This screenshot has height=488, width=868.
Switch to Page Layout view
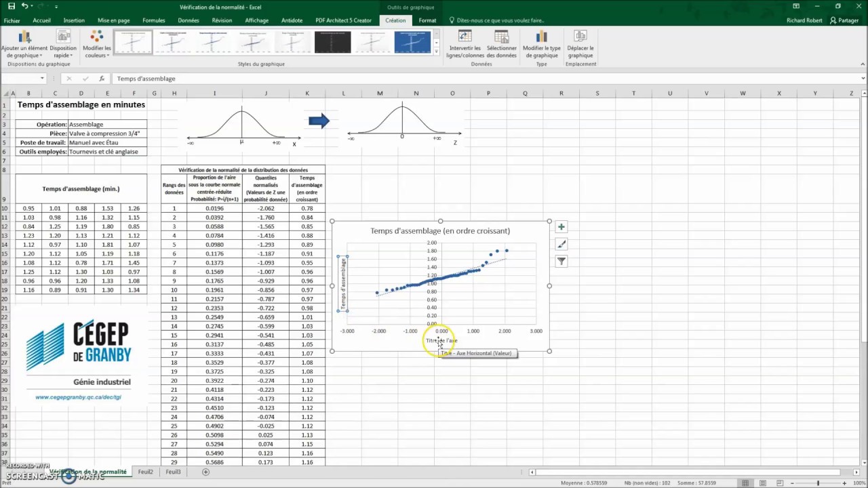point(762,483)
